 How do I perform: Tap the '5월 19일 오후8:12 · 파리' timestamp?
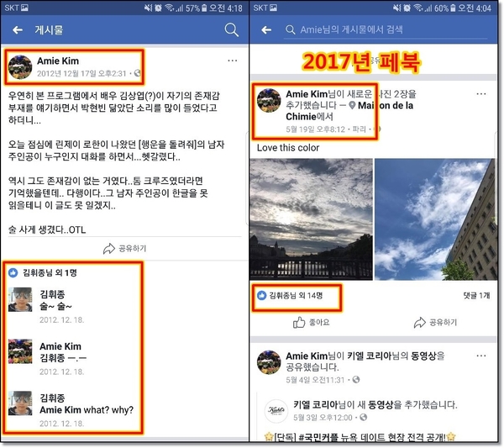pos(326,129)
